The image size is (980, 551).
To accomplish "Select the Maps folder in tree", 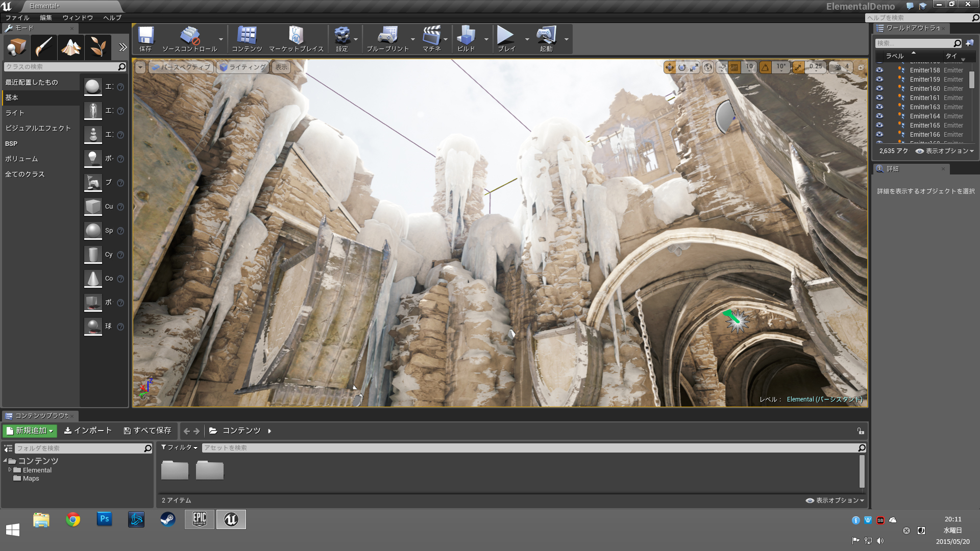I will (31, 479).
